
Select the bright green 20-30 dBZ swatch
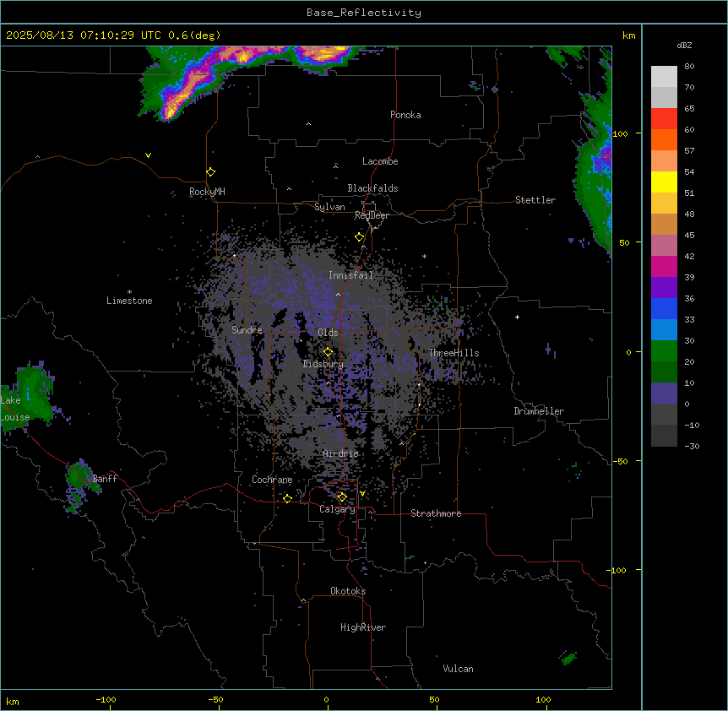[x=664, y=351]
